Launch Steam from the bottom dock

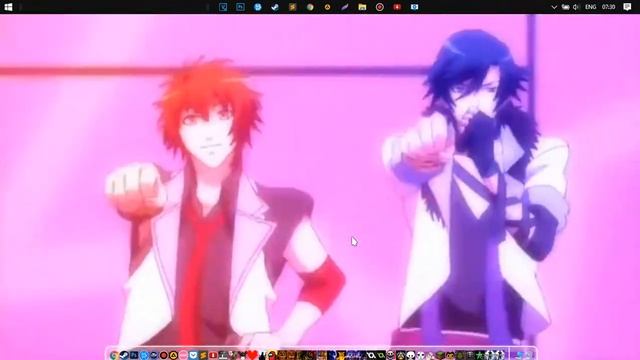124,355
